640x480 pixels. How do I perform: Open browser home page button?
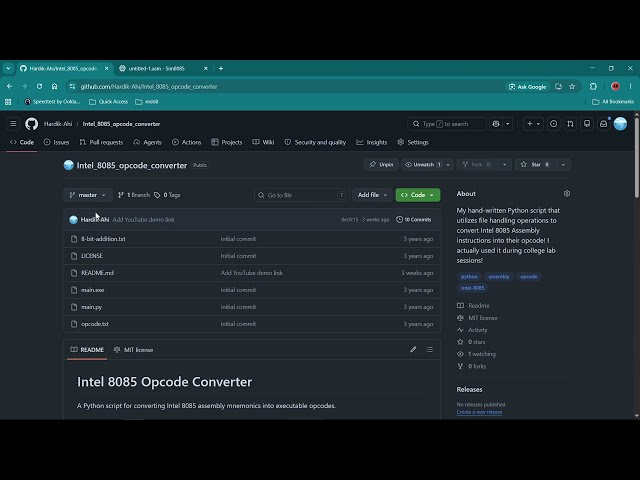54,87
